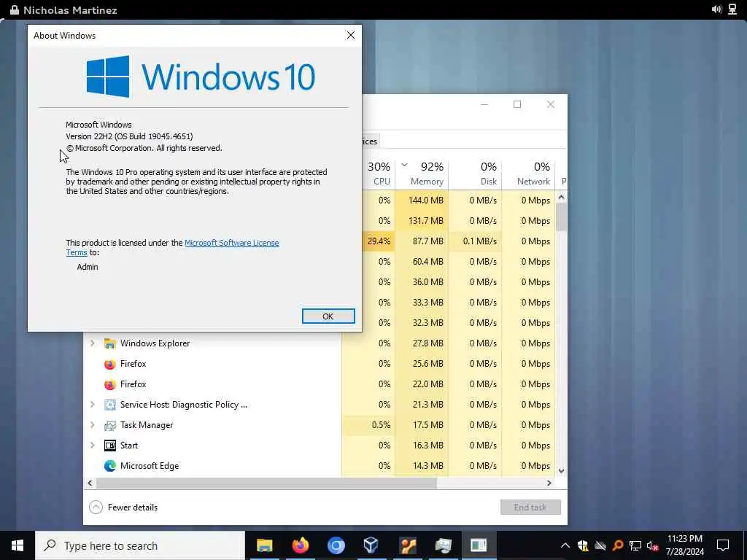This screenshot has height=560, width=747.
Task: Click the Windows 10 logo in About dialog
Action: (200, 76)
